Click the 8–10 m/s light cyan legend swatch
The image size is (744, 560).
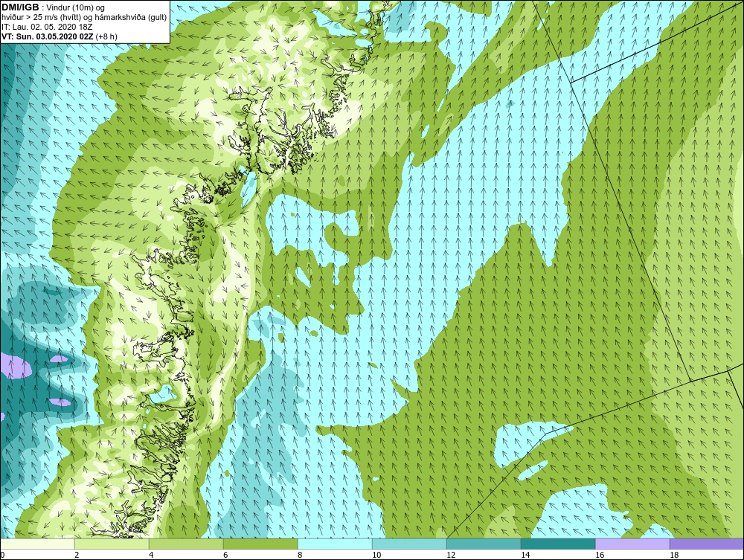335,544
